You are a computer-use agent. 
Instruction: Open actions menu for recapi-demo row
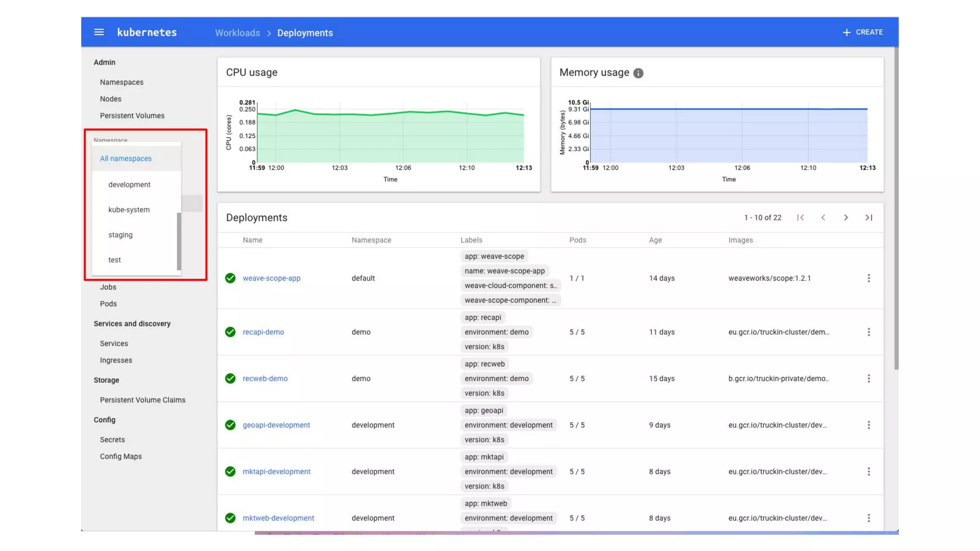869,332
